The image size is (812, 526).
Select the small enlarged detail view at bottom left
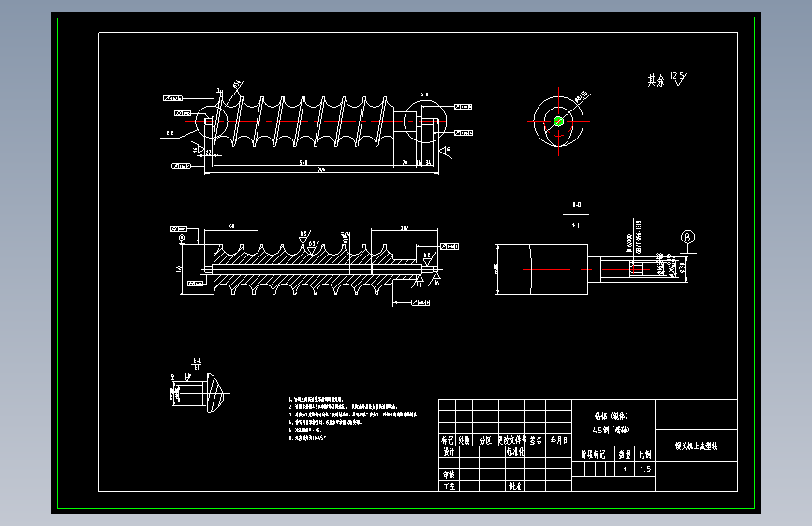(x=199, y=392)
